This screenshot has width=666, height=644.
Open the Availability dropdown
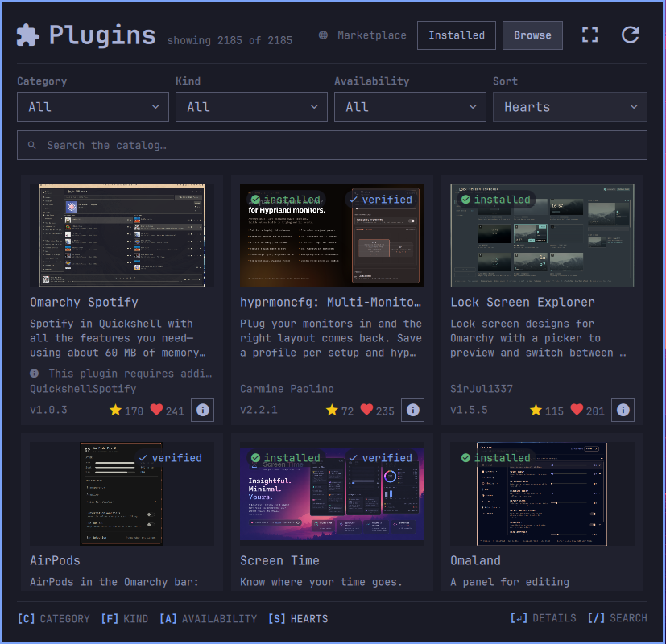(x=410, y=107)
